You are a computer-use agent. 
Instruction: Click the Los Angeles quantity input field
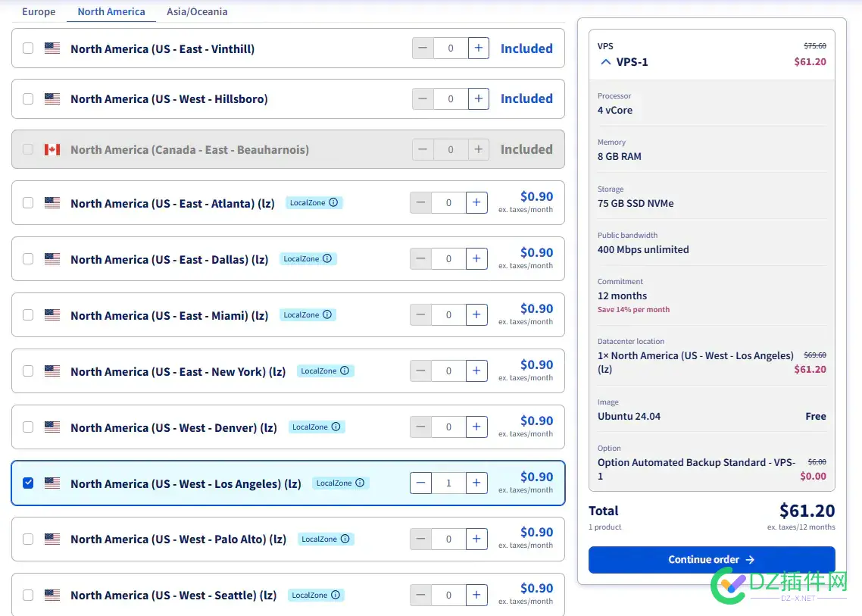point(448,483)
